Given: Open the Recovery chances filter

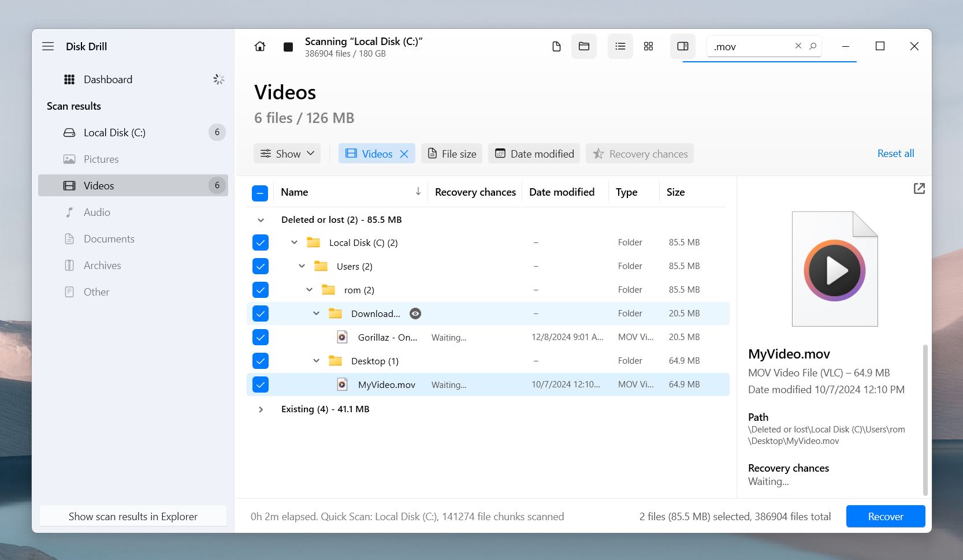Looking at the screenshot, I should click(x=639, y=154).
